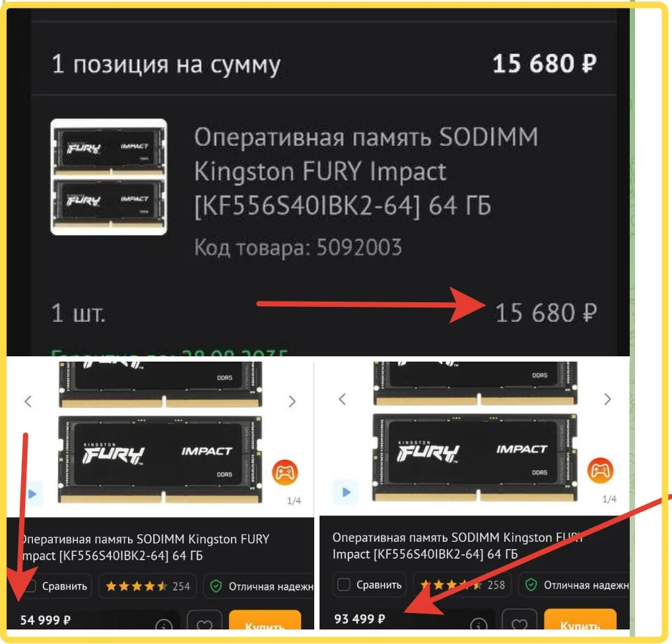Show previous image on left product carousel
672x644 pixels.
point(28,401)
